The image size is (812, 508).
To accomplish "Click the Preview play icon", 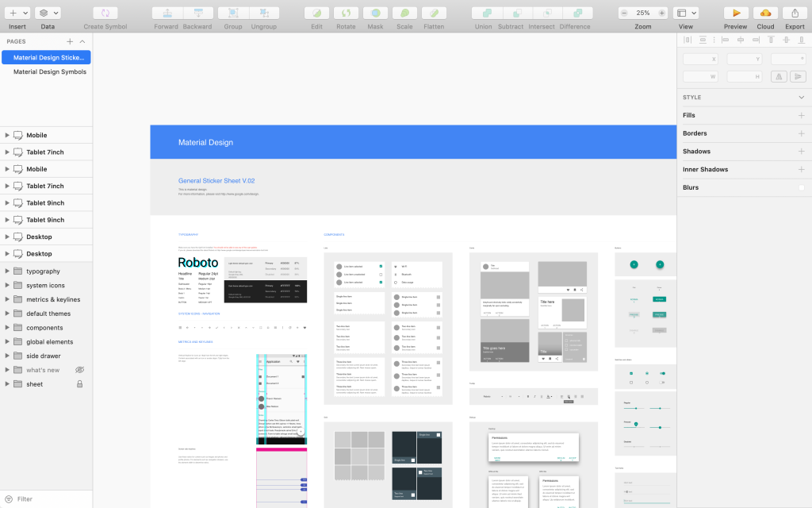I will click(736, 13).
